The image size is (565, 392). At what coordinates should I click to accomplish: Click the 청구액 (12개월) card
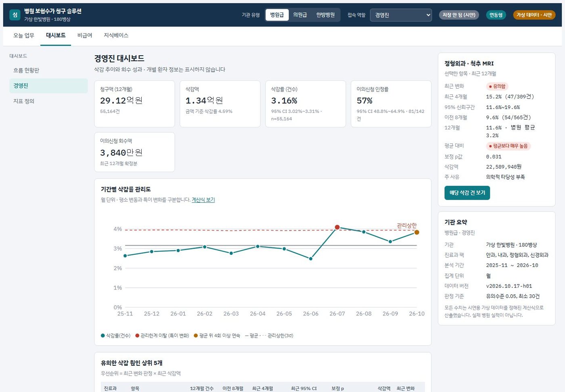tap(134, 104)
